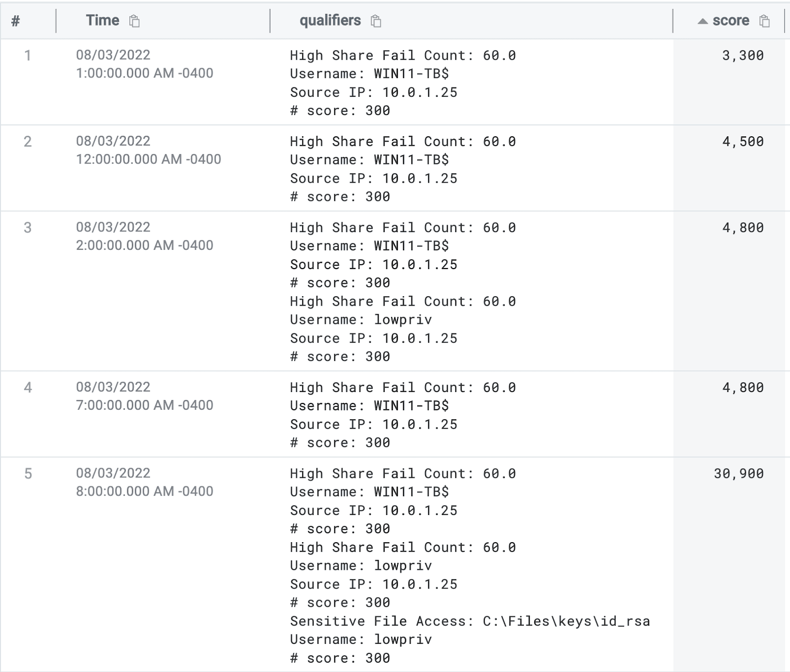Collapse row 2 qualifier details

[27, 142]
